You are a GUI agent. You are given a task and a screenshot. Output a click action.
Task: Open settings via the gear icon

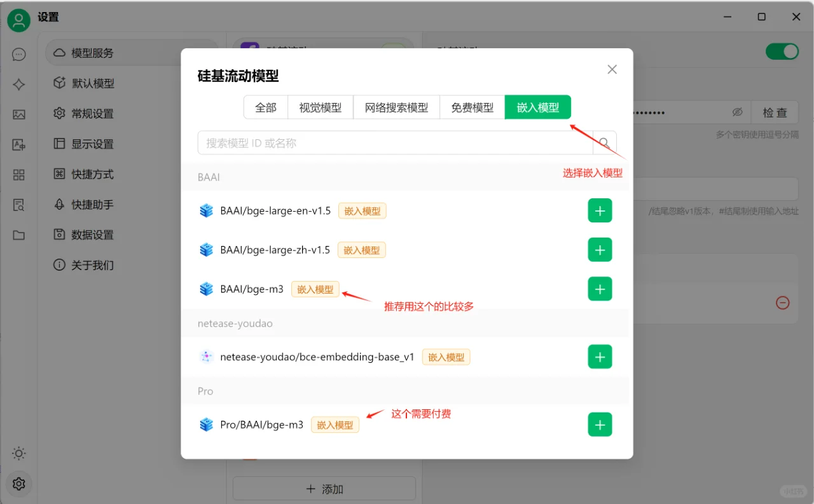pos(18,484)
